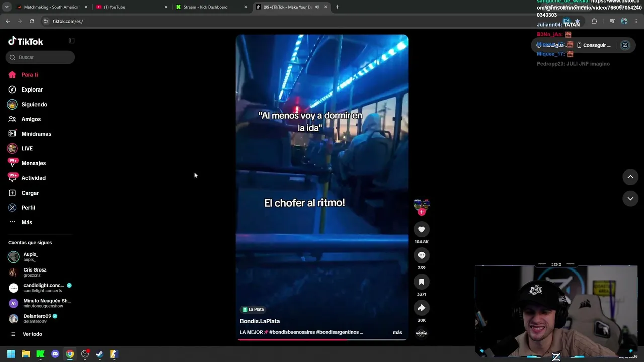This screenshot has height=362, width=644.
Task: Close the YouTube tab
Action: [166, 7]
